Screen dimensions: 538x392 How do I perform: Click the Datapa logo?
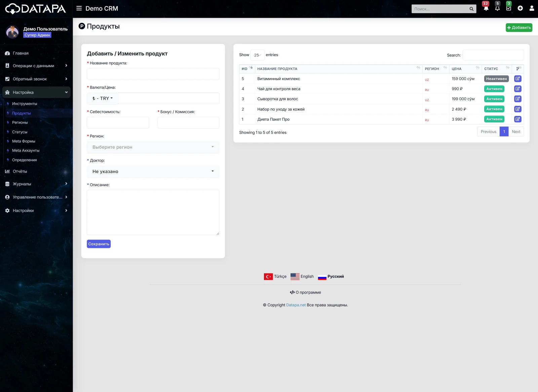click(x=36, y=9)
